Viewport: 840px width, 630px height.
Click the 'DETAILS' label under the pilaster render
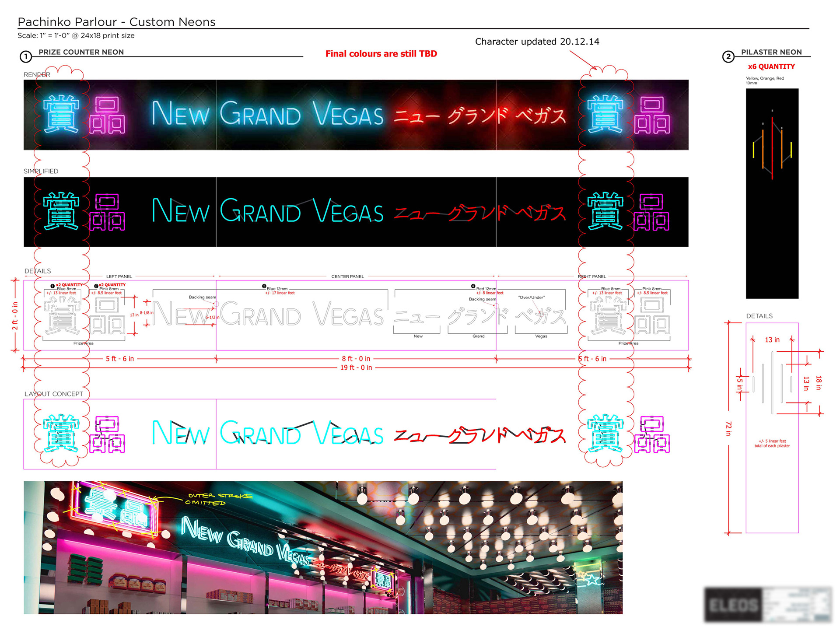pyautogui.click(x=759, y=316)
